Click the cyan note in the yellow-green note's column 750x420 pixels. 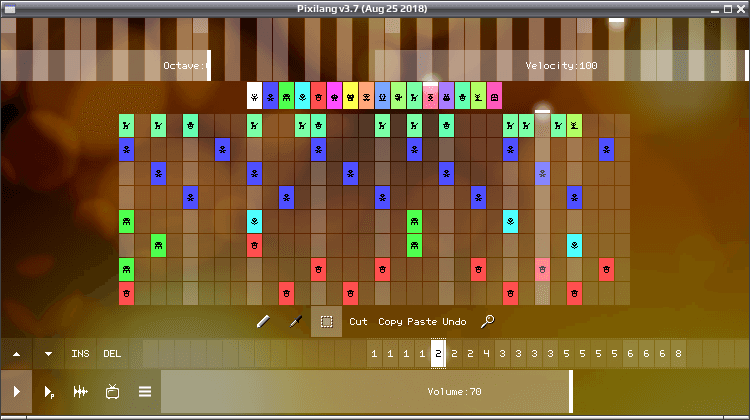coord(574,245)
